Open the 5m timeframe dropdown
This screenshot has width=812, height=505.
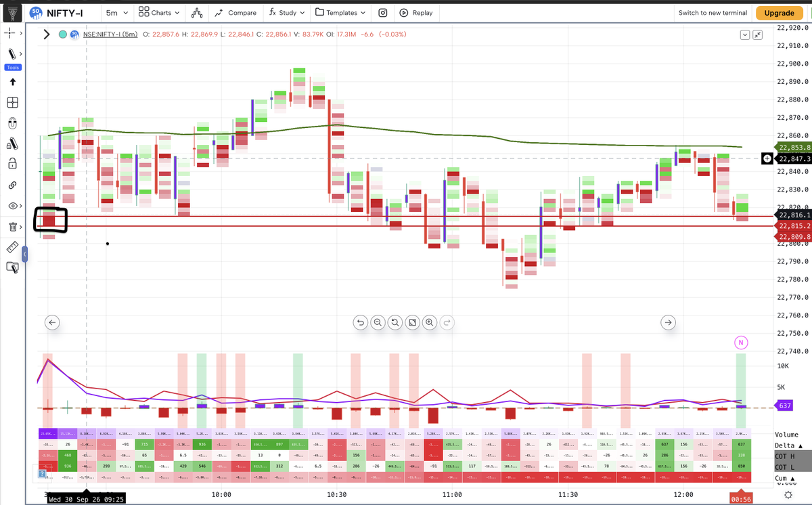coord(116,12)
